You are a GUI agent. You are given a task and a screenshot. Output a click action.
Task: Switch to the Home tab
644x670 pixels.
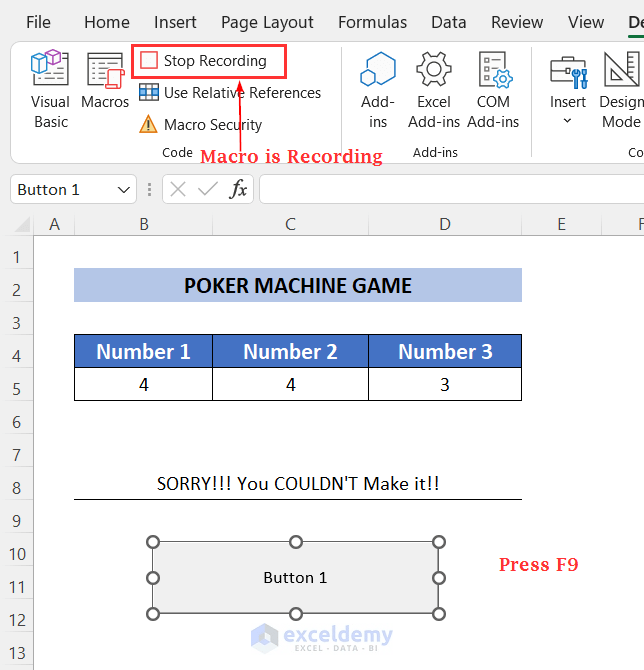point(107,22)
